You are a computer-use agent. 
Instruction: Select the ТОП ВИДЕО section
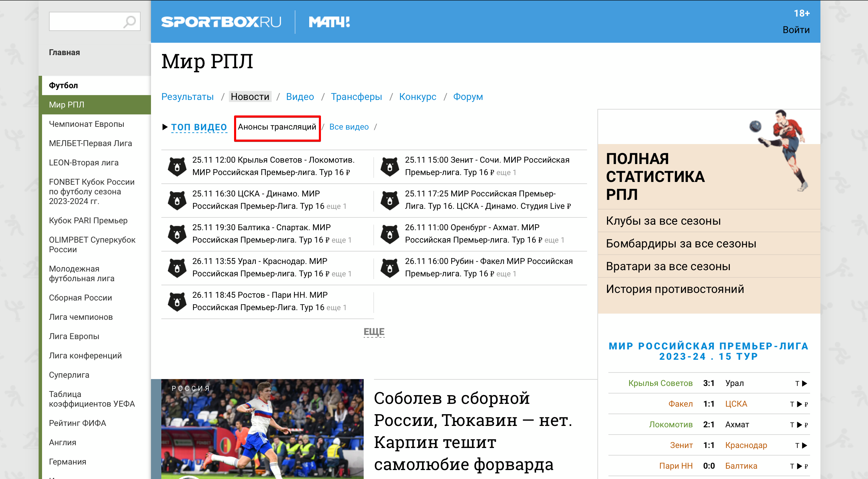tap(199, 127)
